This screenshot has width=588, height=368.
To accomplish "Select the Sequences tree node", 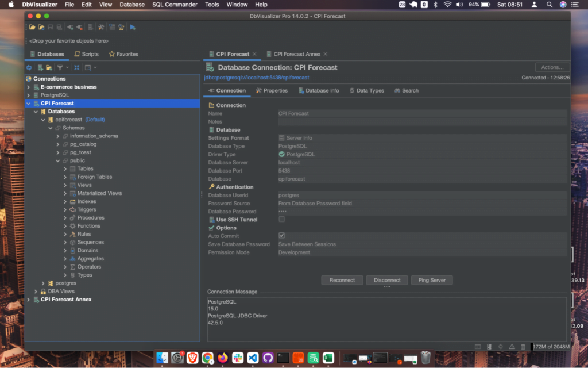I will [90, 243].
